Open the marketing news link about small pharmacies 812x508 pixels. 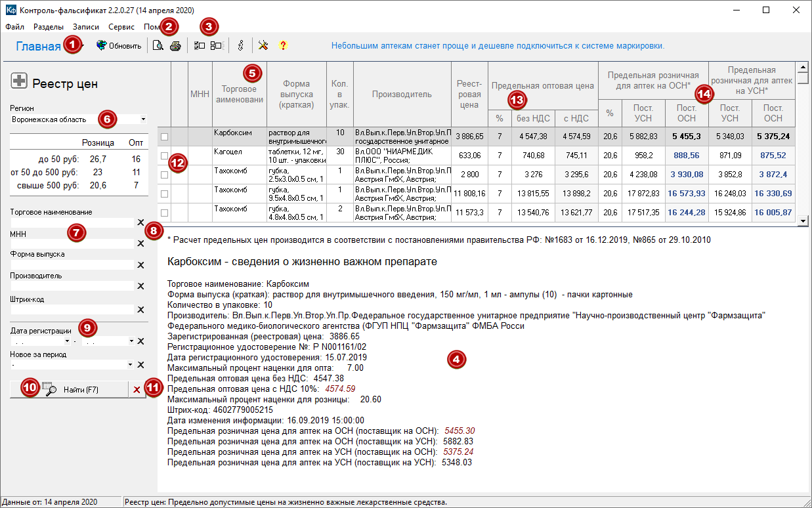point(498,46)
